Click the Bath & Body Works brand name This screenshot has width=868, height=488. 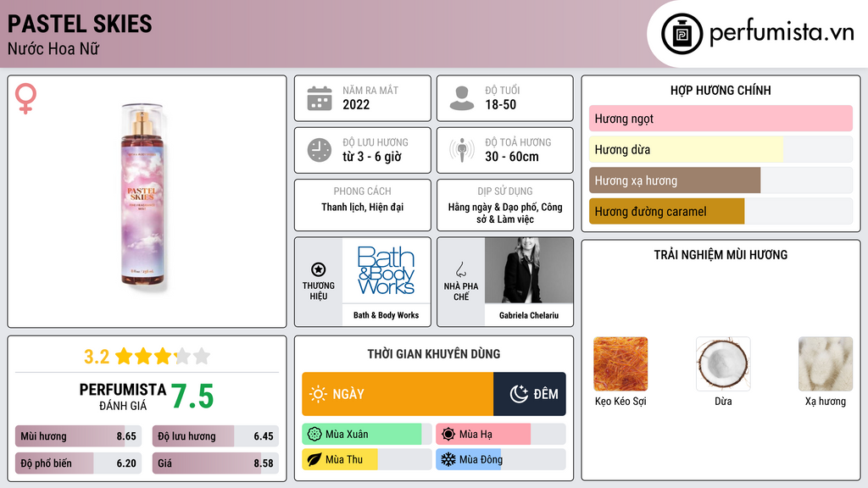[x=386, y=315]
